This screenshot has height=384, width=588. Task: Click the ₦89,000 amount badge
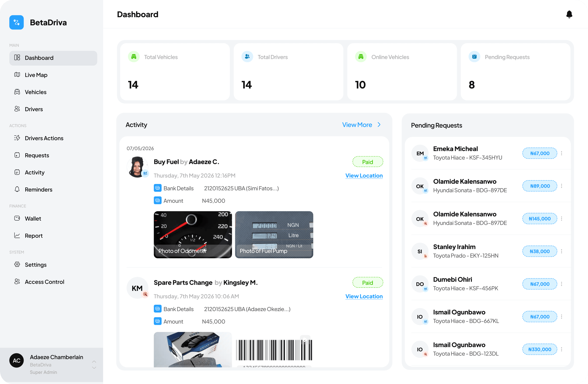coord(540,186)
